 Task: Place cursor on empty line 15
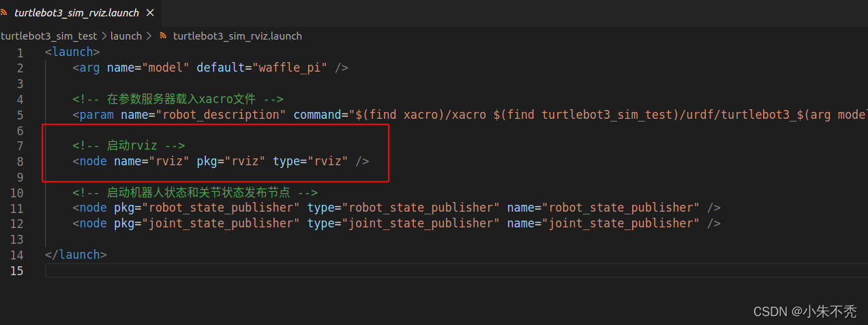tap(455, 270)
